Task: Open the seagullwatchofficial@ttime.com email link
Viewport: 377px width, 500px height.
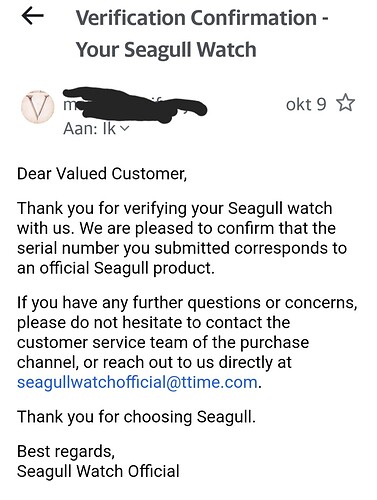Action: coord(137,382)
